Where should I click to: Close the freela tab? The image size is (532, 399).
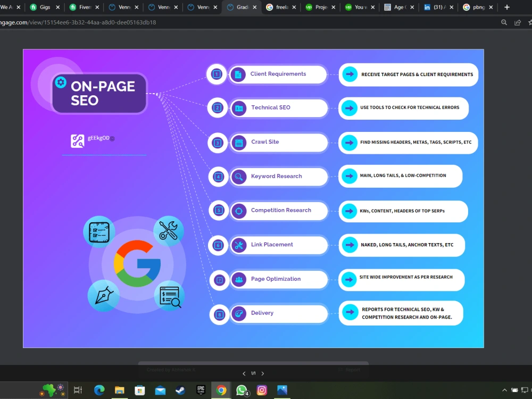tap(294, 7)
